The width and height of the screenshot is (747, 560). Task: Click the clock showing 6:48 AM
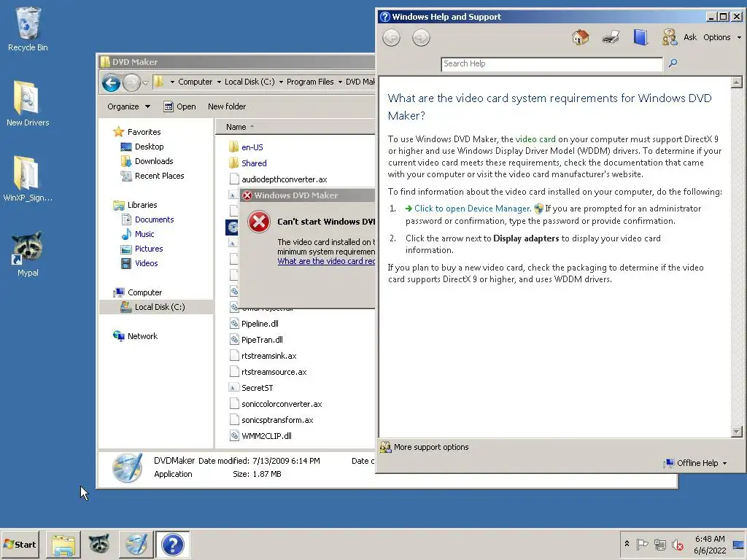click(709, 544)
